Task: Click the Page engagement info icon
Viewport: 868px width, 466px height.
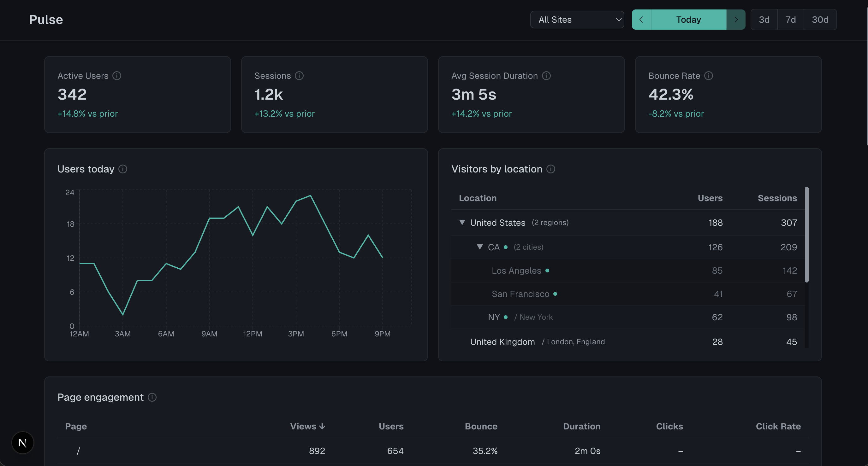Action: click(152, 397)
